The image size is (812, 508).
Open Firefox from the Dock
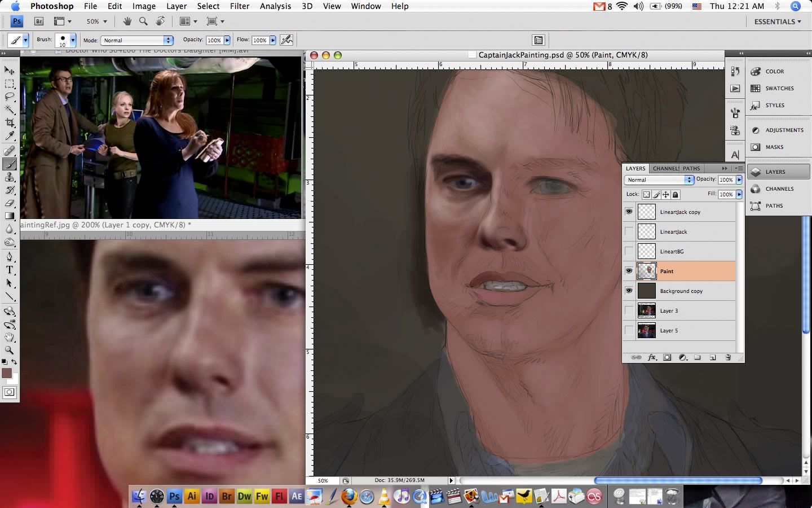tap(349, 496)
